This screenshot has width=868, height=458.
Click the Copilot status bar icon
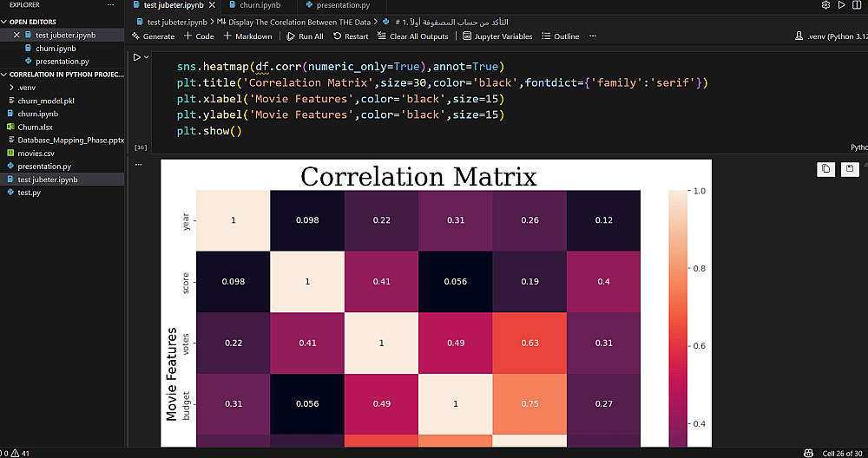(x=808, y=454)
